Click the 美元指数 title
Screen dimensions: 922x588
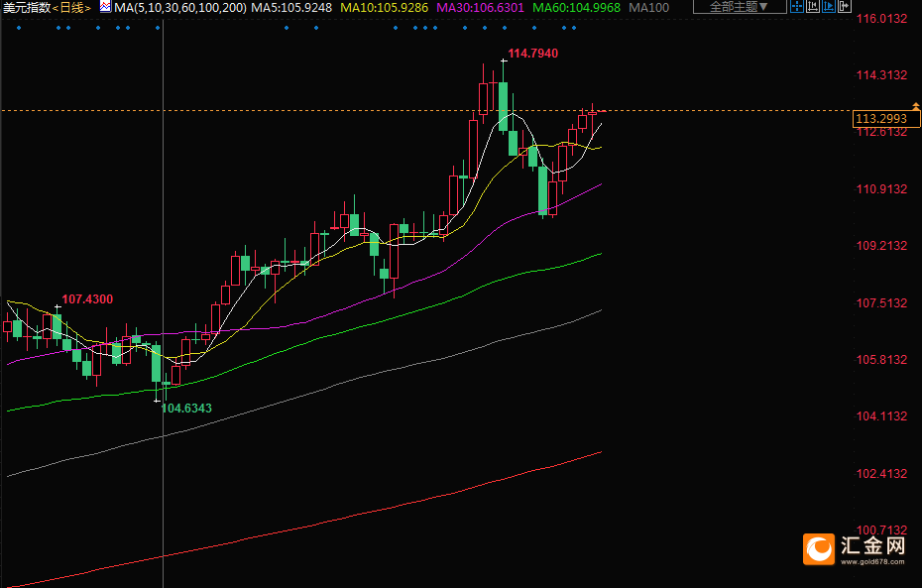click(27, 8)
